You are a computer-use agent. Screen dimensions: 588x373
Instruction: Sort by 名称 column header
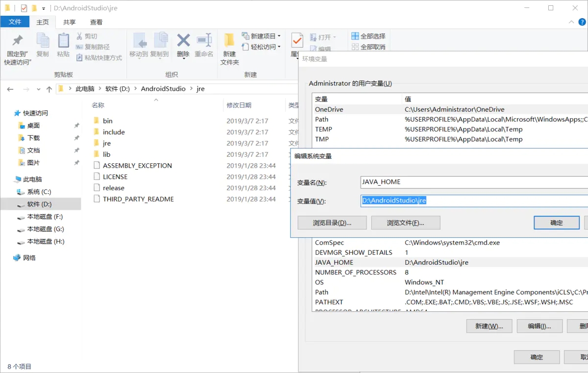98,105
